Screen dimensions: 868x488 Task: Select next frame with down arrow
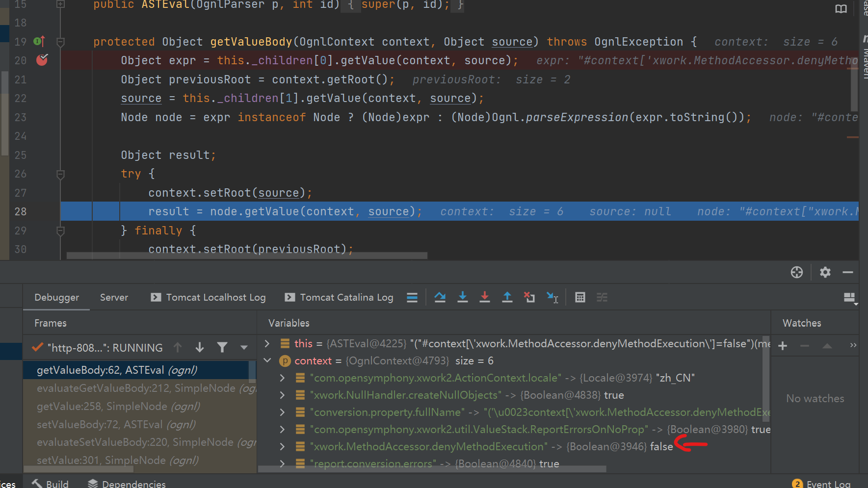tap(200, 348)
